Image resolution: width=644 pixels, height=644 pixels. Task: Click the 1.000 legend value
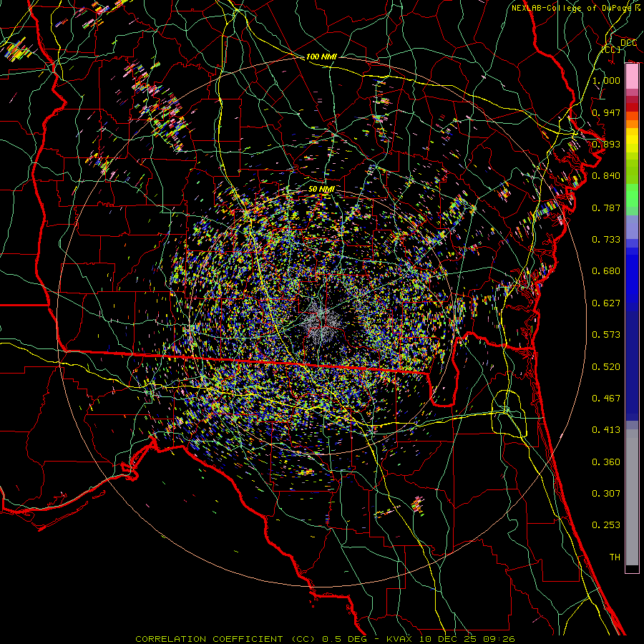coord(606,80)
